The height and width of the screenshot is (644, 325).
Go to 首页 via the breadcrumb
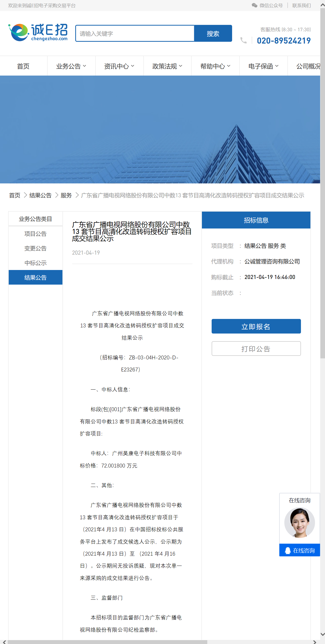(15, 195)
